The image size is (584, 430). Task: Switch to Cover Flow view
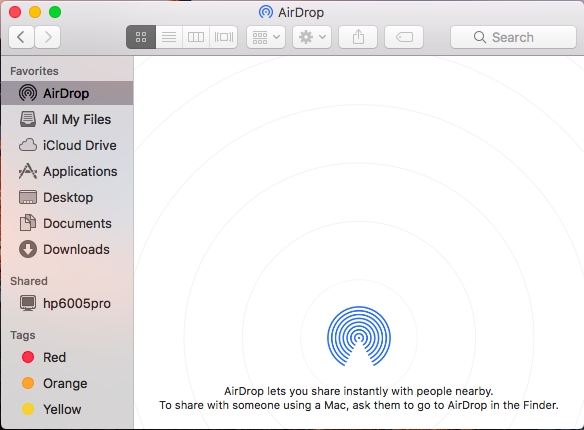223,37
